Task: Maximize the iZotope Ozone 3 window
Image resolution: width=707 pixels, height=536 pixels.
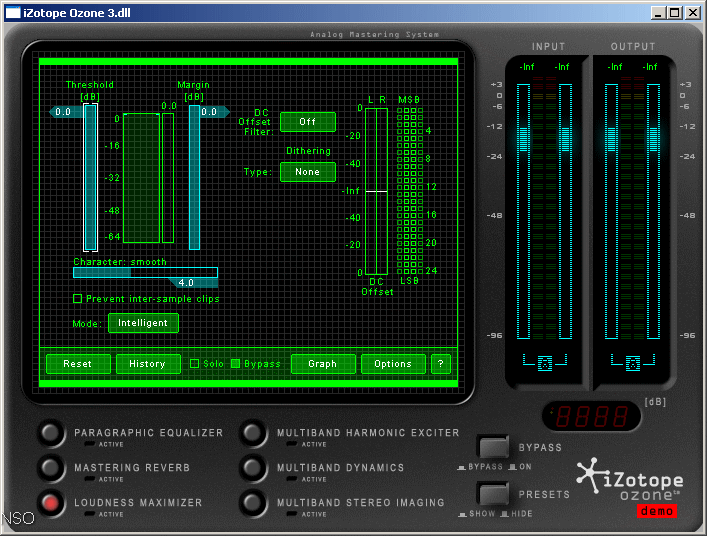Action: pos(675,13)
